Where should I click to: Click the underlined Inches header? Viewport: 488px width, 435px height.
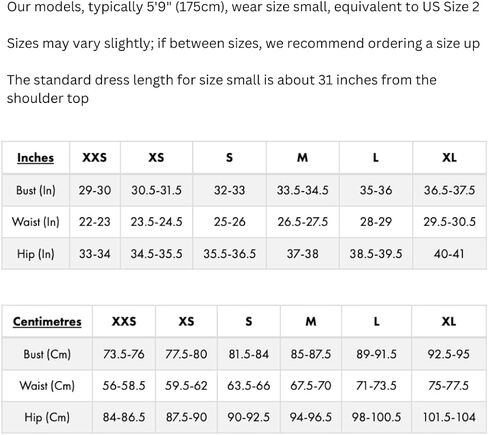(35, 158)
